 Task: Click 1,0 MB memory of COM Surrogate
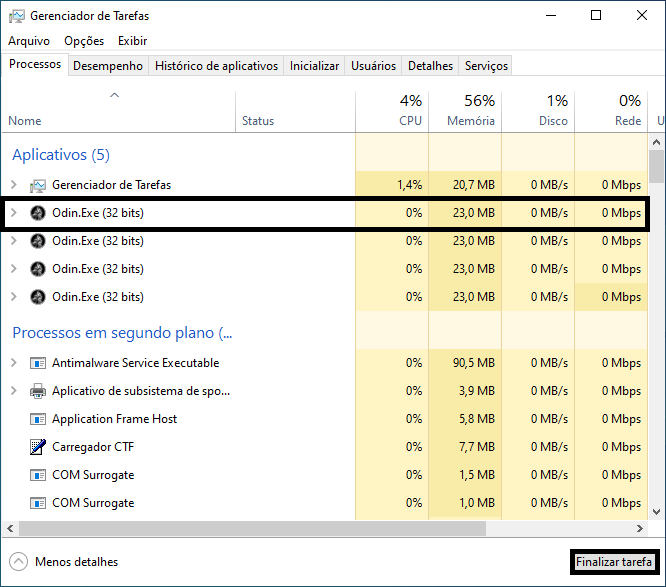click(x=477, y=503)
